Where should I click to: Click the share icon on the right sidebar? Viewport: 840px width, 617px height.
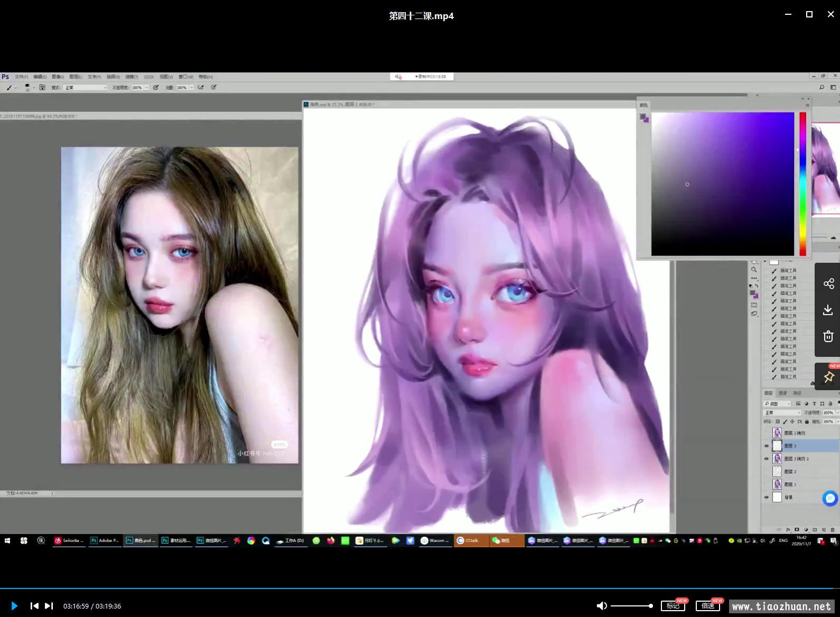pyautogui.click(x=828, y=284)
